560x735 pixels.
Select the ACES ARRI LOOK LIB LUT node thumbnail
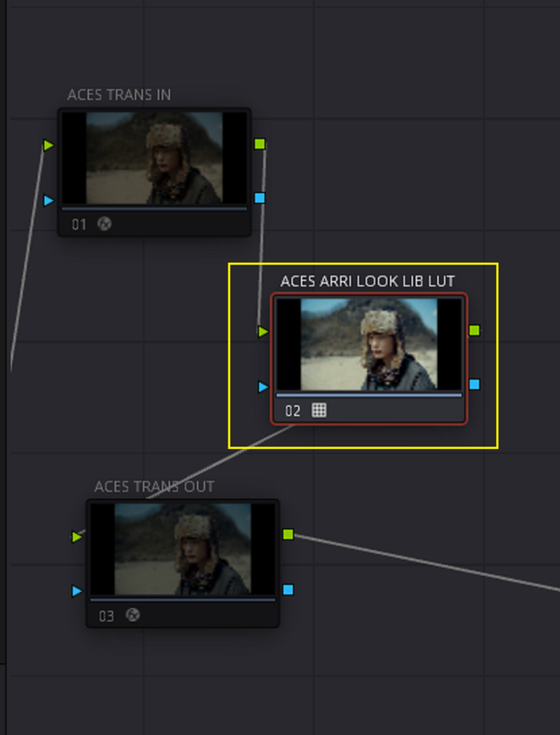click(x=369, y=345)
